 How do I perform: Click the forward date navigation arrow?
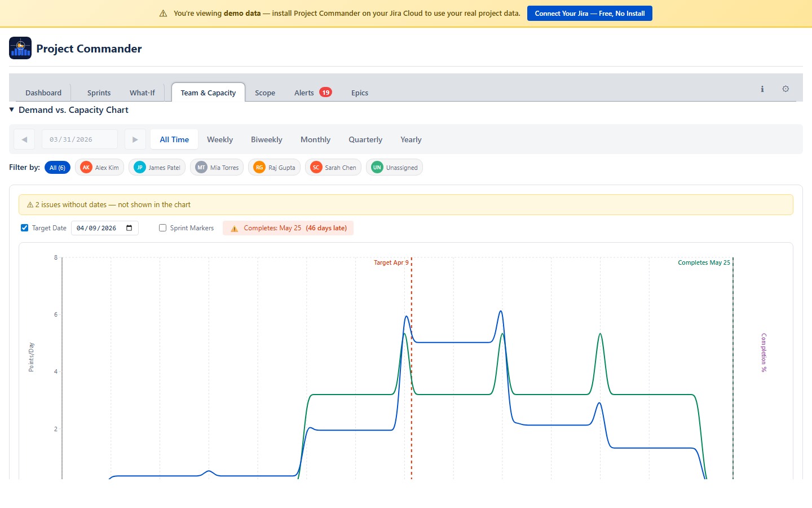[135, 139]
